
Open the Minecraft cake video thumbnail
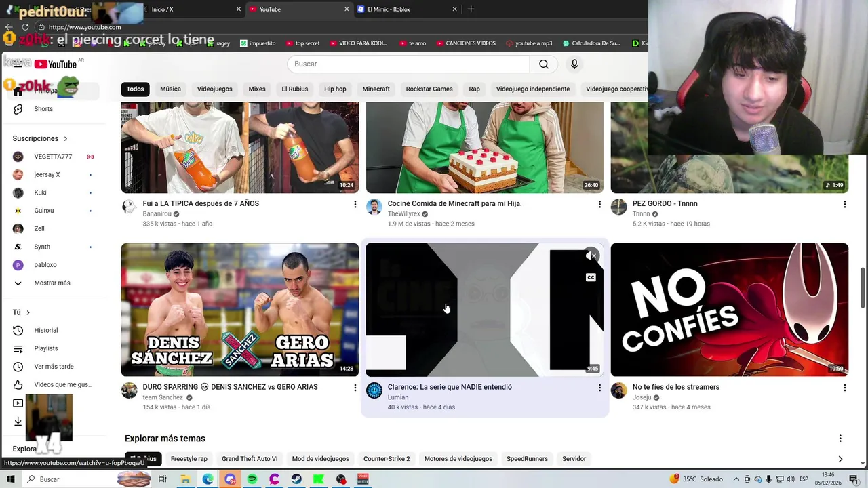pyautogui.click(x=485, y=148)
